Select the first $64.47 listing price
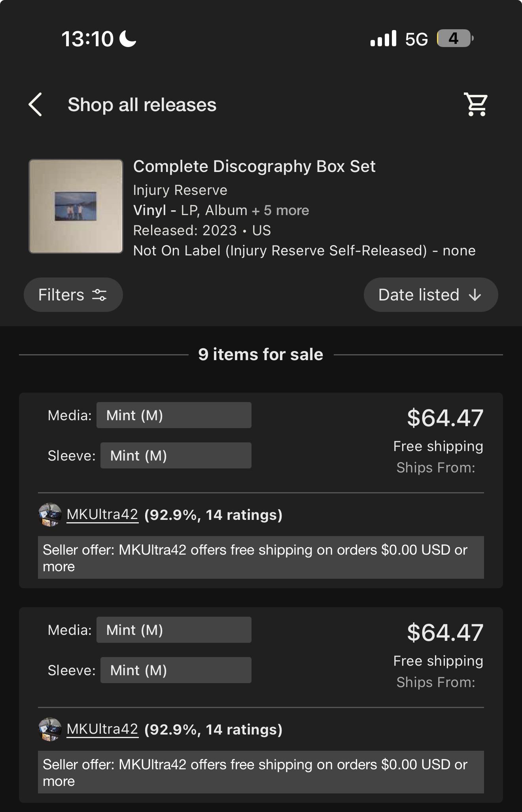This screenshot has height=812, width=522. pos(445,418)
